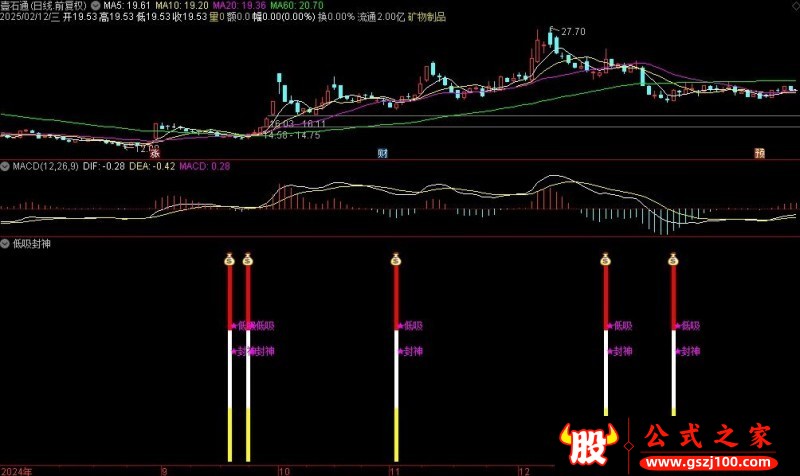Click the first money bag signal icon

point(229,259)
